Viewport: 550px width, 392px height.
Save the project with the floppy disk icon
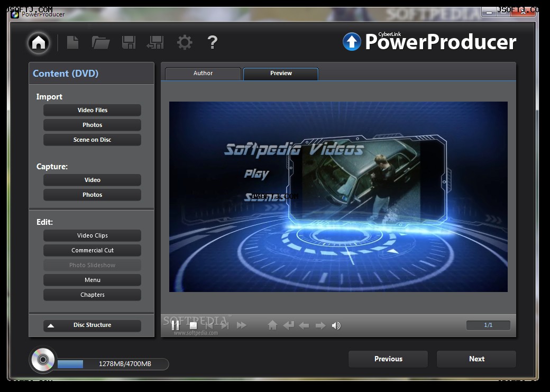pos(129,42)
